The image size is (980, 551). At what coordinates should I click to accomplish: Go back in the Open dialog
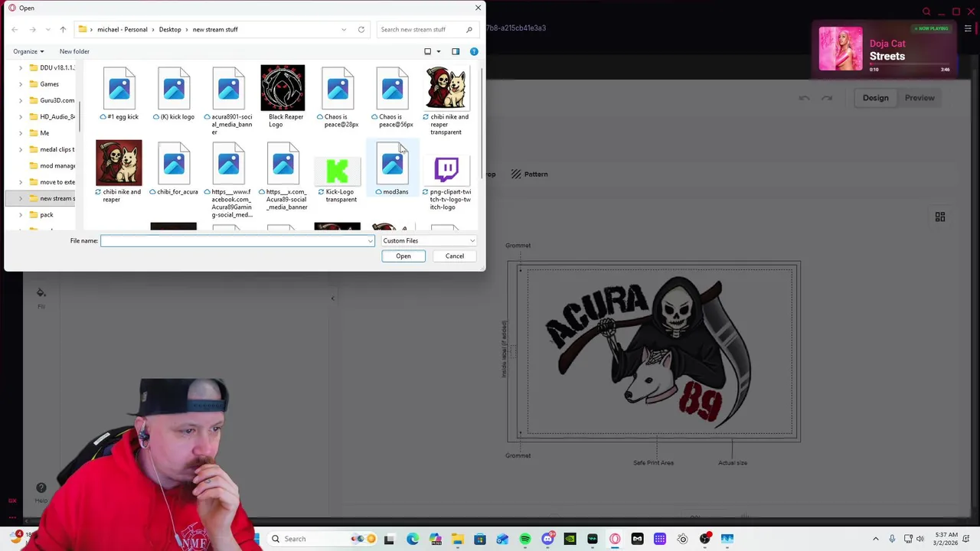pyautogui.click(x=15, y=29)
